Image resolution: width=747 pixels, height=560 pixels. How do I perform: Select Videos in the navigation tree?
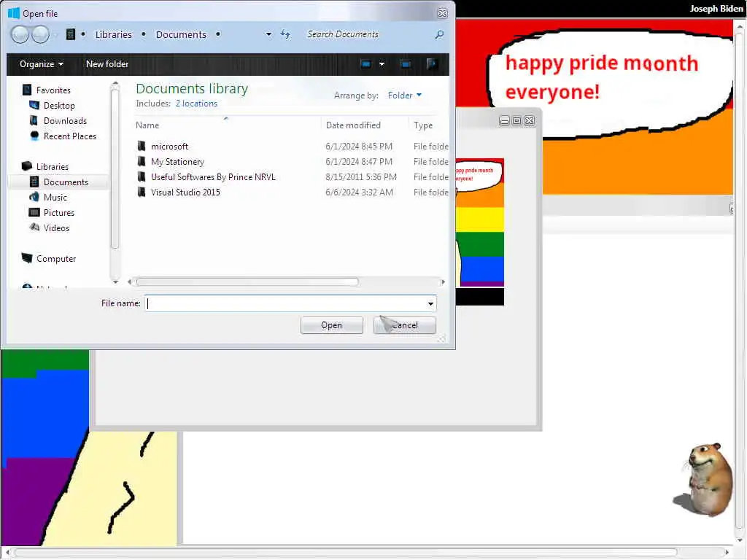[x=56, y=227]
